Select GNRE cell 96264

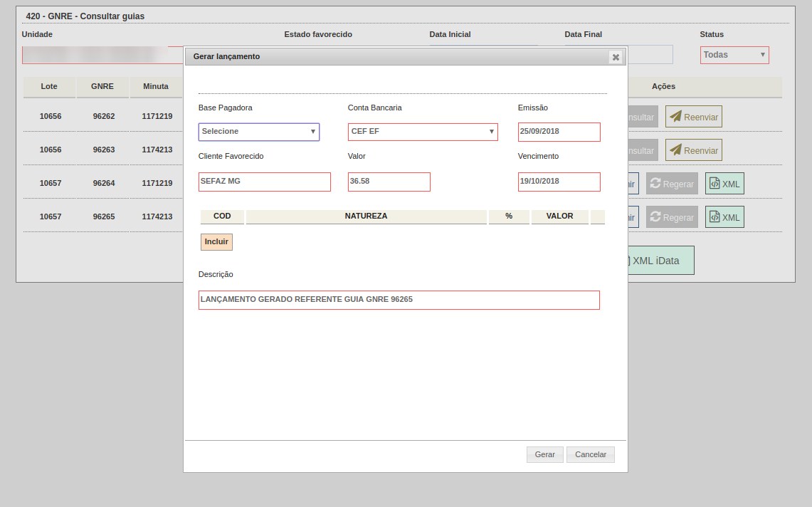pyautogui.click(x=104, y=183)
